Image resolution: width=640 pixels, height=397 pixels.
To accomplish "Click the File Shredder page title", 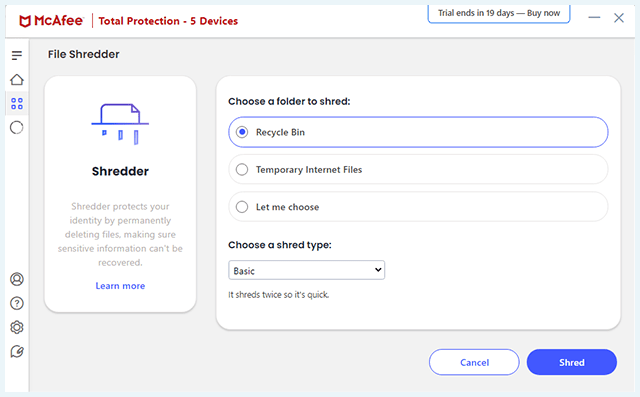I will point(84,54).
